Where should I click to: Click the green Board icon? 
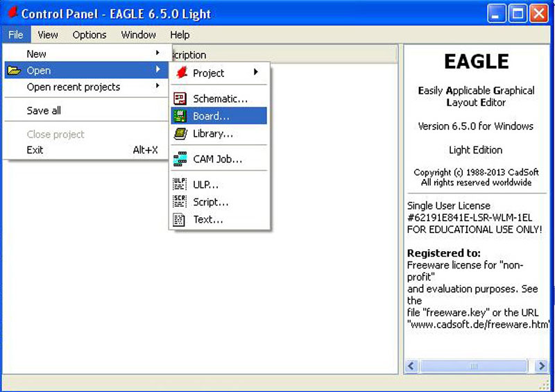180,116
